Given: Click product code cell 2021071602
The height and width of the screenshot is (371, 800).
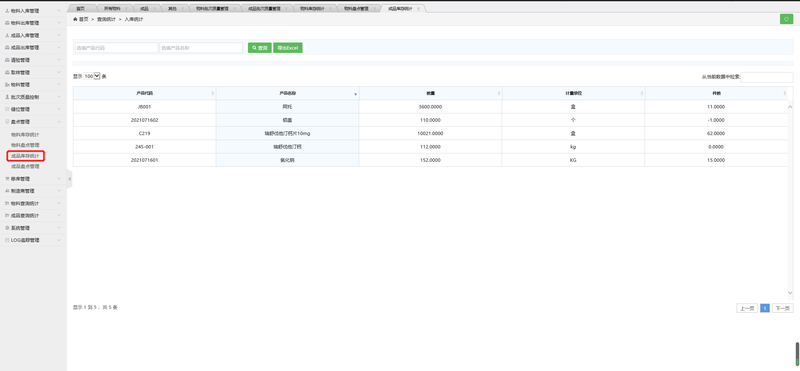Looking at the screenshot, I should (x=144, y=120).
